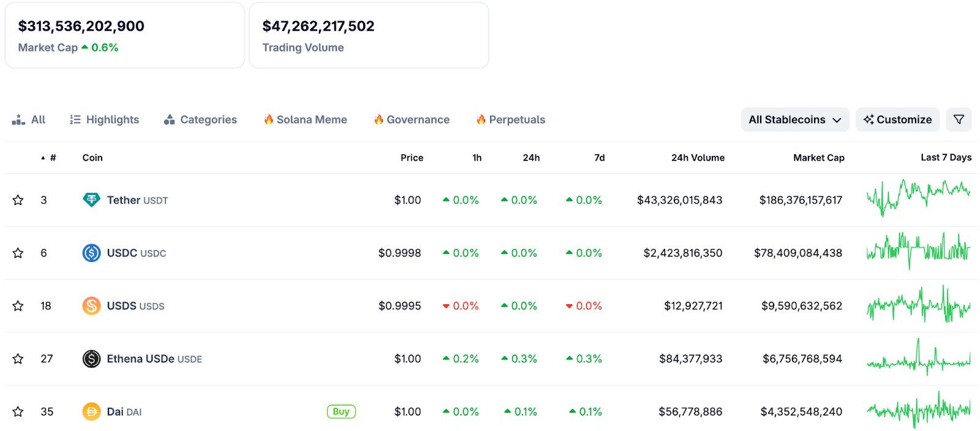Open the USDS coin name link
The image size is (980, 431).
pyautogui.click(x=122, y=305)
